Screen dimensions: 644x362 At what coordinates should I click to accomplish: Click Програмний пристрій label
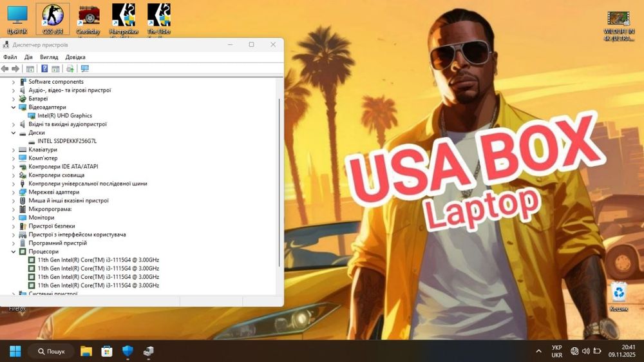(57, 243)
